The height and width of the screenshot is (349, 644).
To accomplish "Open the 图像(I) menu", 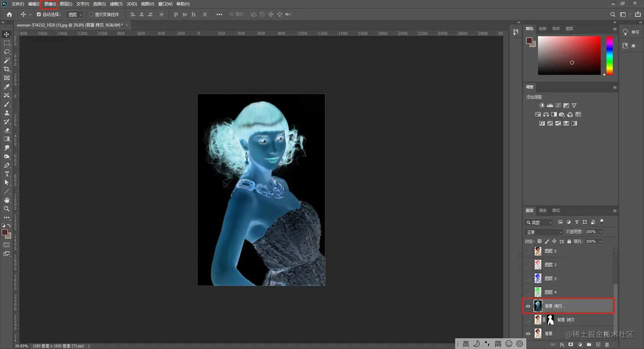I will tap(50, 4).
